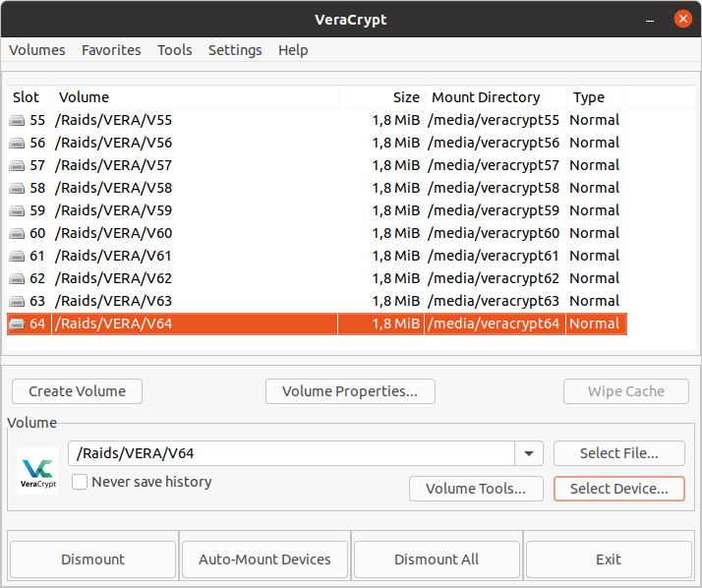Image resolution: width=702 pixels, height=588 pixels.
Task: Open the Volume Tools menu button
Action: tap(476, 489)
